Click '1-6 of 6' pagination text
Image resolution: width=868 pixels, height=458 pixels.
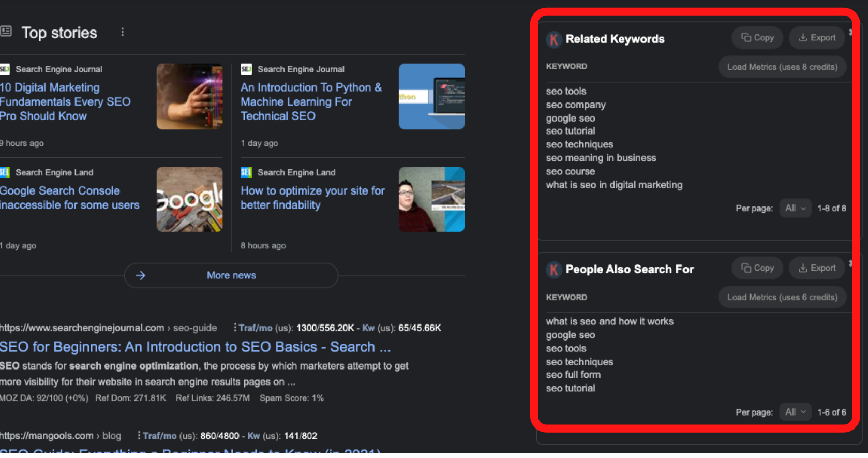[832, 412]
